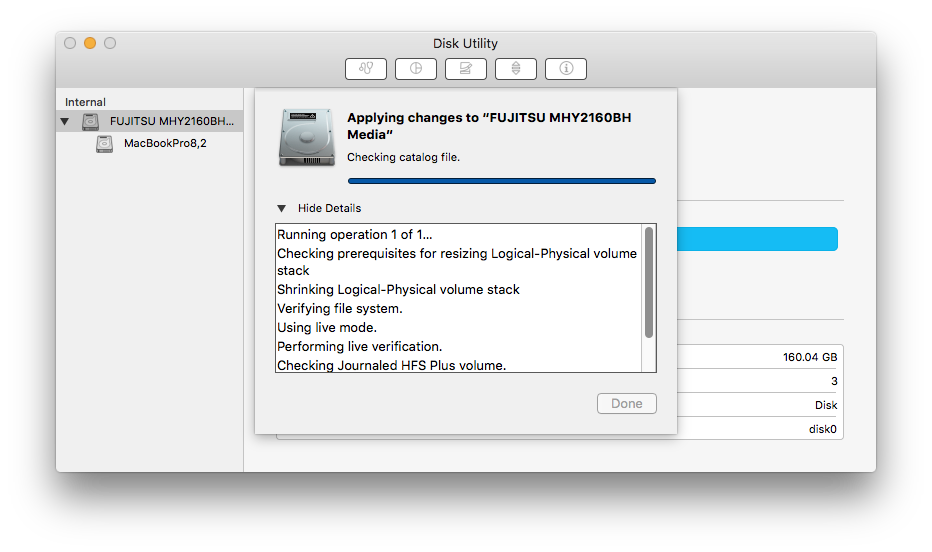Click the First Aid toolbar icon
932x552 pixels.
pyautogui.click(x=366, y=68)
